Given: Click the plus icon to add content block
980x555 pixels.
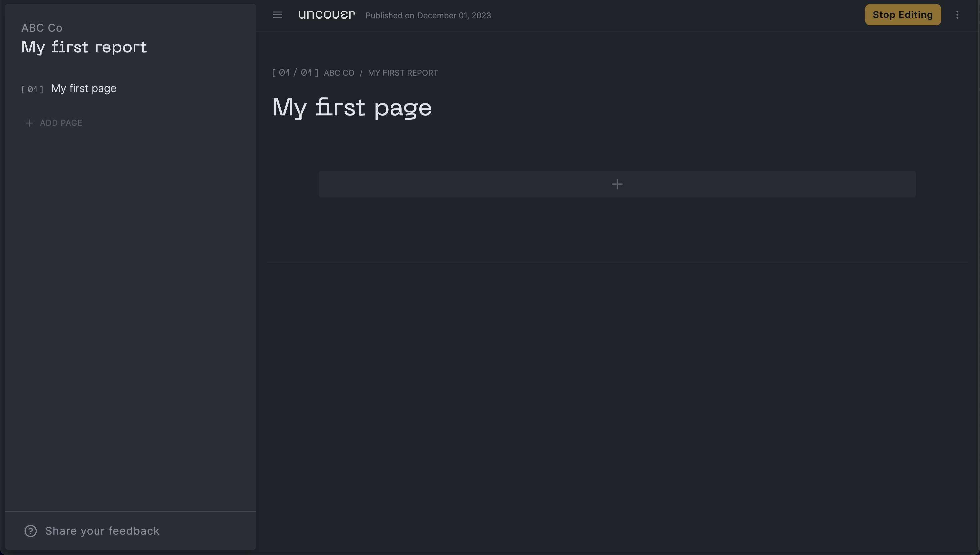Looking at the screenshot, I should point(617,184).
